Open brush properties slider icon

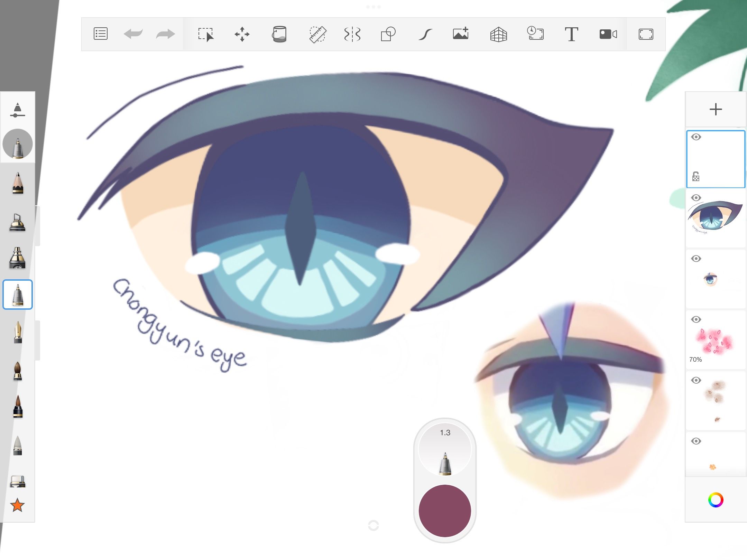point(17,110)
